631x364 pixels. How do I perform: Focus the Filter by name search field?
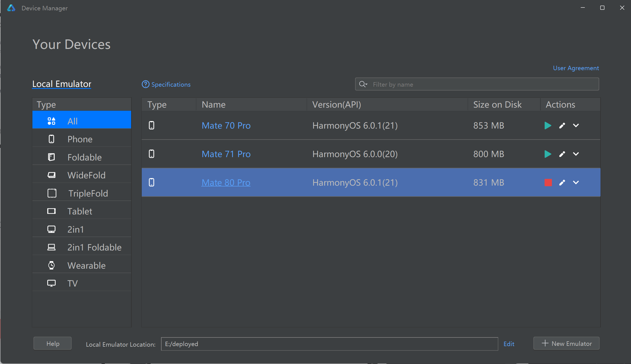coord(477,84)
